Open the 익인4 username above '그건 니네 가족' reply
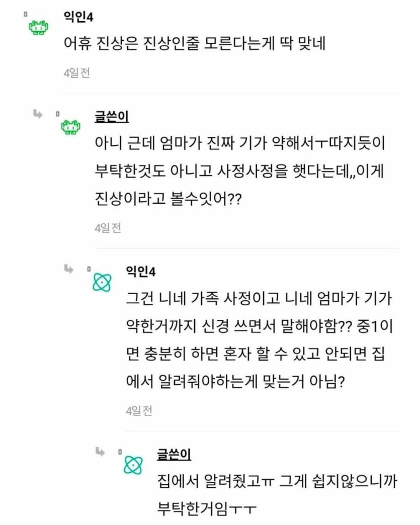The width and height of the screenshot is (420, 525). 141,272
